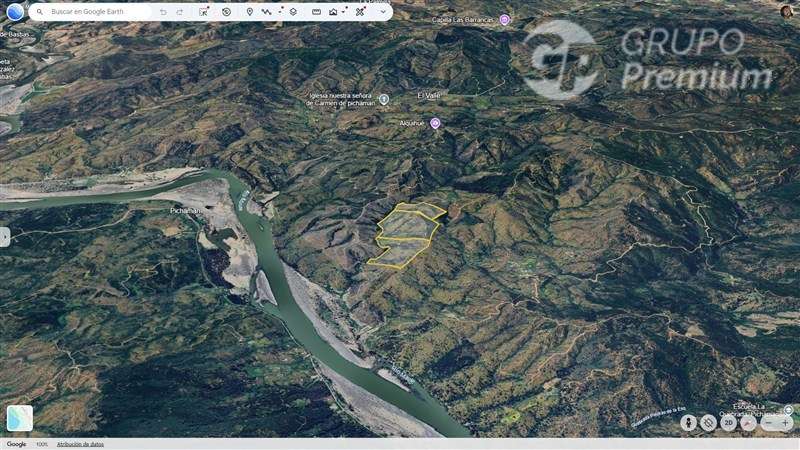Expand the collapsed left side panel
This screenshot has width=800, height=450.
pyautogui.click(x=5, y=237)
